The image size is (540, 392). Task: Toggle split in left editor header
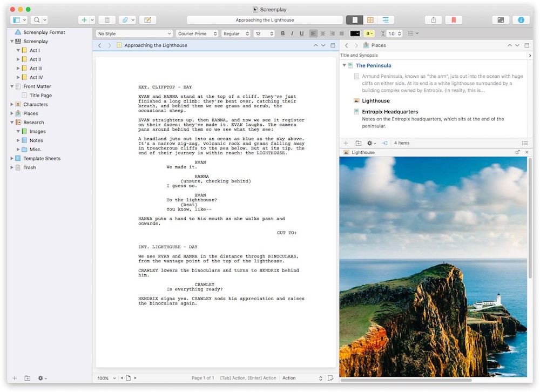[x=333, y=45]
